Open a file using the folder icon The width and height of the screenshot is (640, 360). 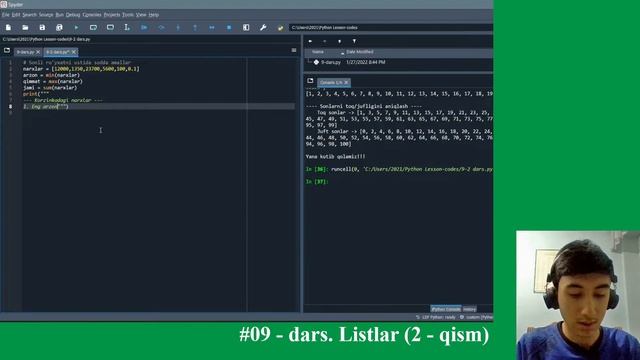tap(25, 27)
